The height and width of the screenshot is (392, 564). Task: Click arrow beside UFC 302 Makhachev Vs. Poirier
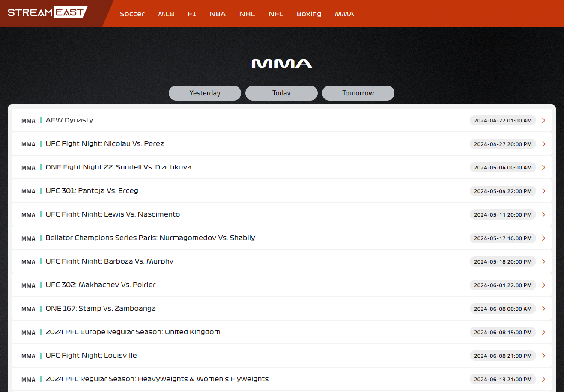[x=543, y=285]
